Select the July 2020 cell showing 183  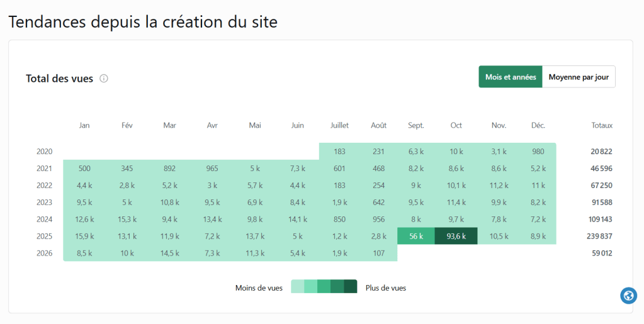click(x=339, y=152)
